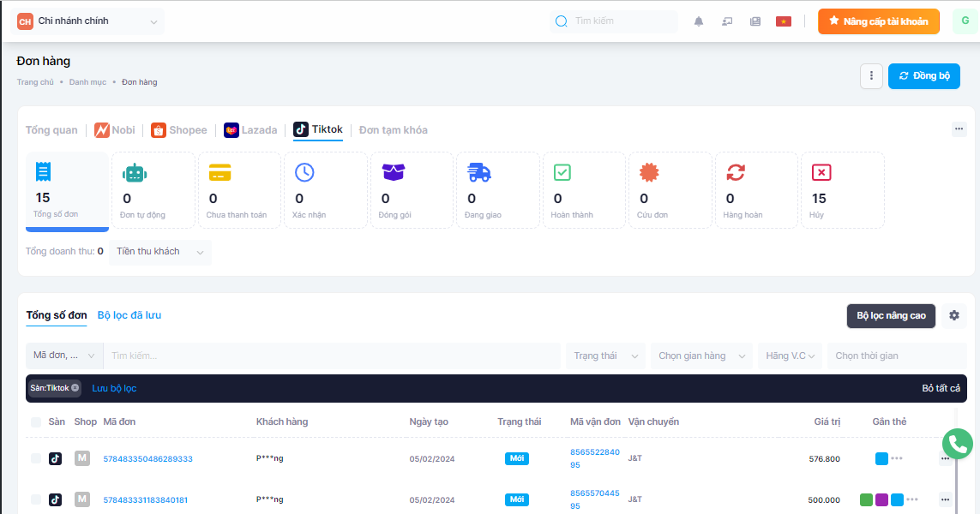Open the Trạng thái status dropdown
The height and width of the screenshot is (514, 980).
pyautogui.click(x=605, y=356)
